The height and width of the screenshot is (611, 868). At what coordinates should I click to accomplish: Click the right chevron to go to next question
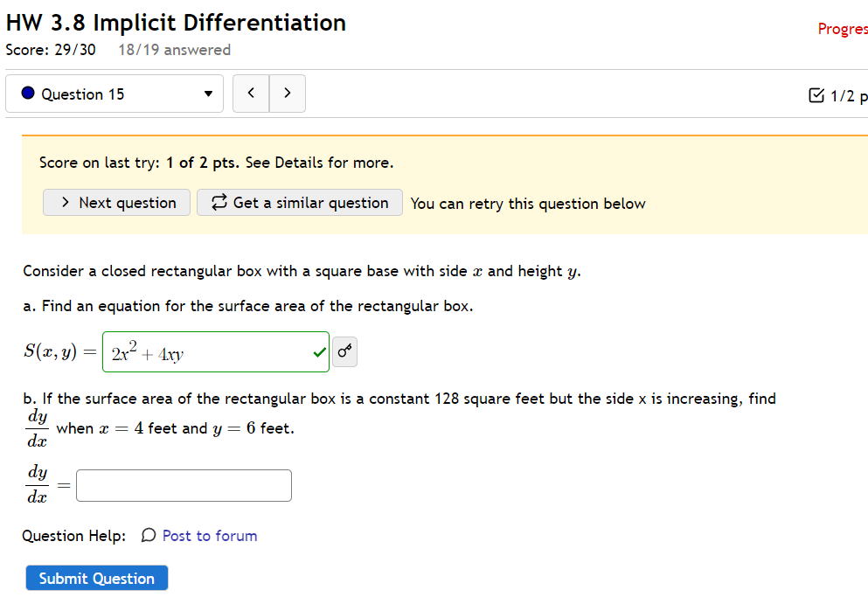coord(287,92)
